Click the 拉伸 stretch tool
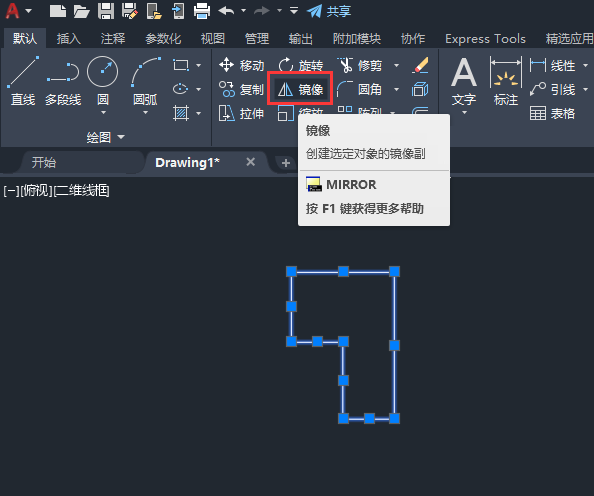This screenshot has height=496, width=594. coord(241,113)
